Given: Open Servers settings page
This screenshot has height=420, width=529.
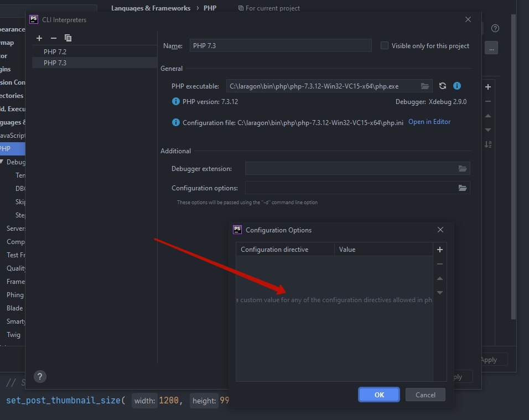Looking at the screenshot, I should tap(15, 229).
